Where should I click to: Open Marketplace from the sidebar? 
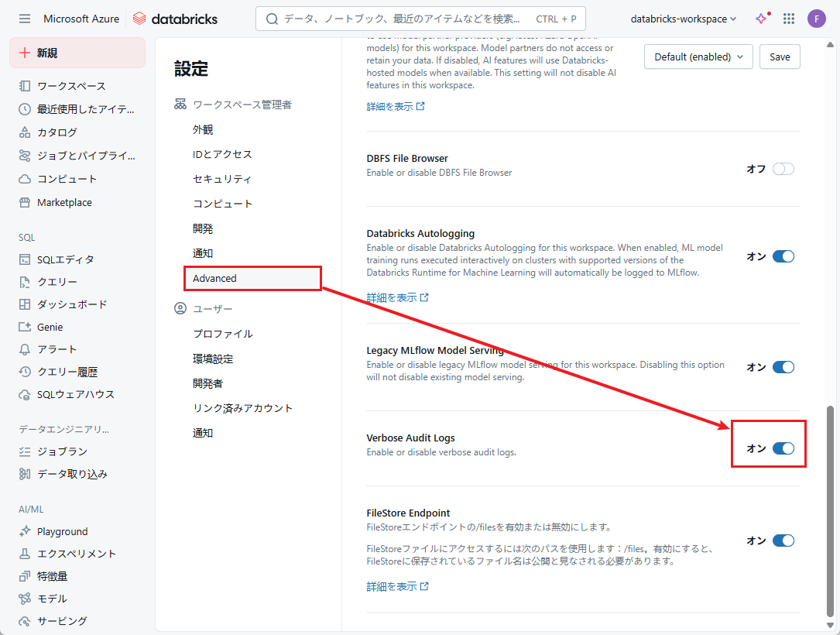pos(64,202)
